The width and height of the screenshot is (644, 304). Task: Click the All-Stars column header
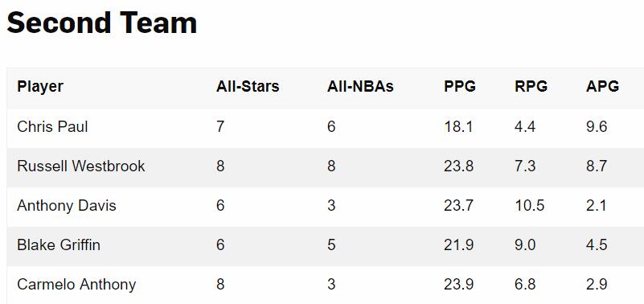click(x=248, y=87)
